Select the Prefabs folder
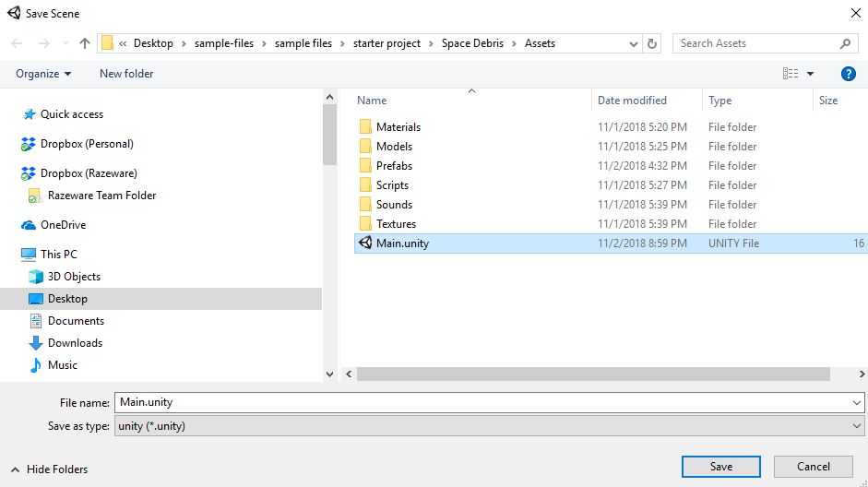This screenshot has width=868, height=487. point(394,165)
